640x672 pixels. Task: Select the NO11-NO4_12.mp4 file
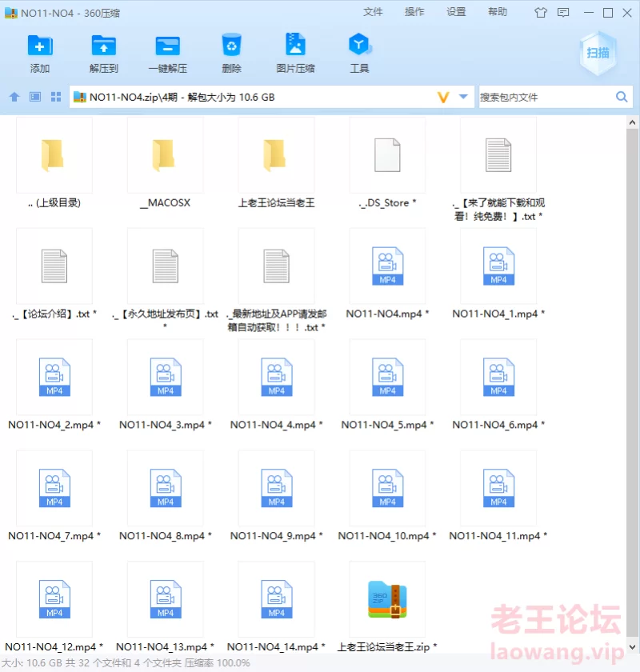[x=54, y=606]
